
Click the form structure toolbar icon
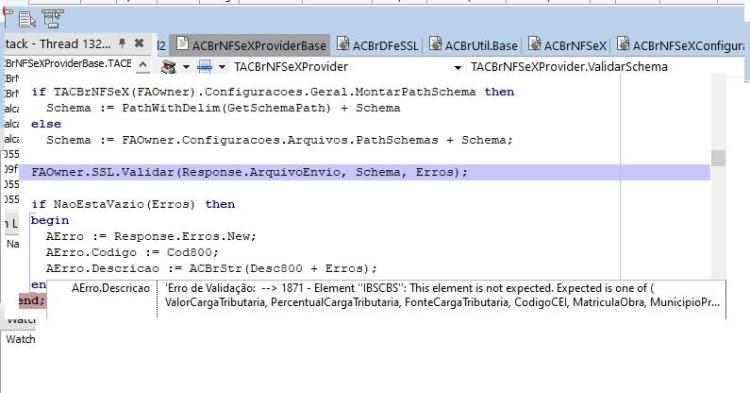(x=52, y=18)
